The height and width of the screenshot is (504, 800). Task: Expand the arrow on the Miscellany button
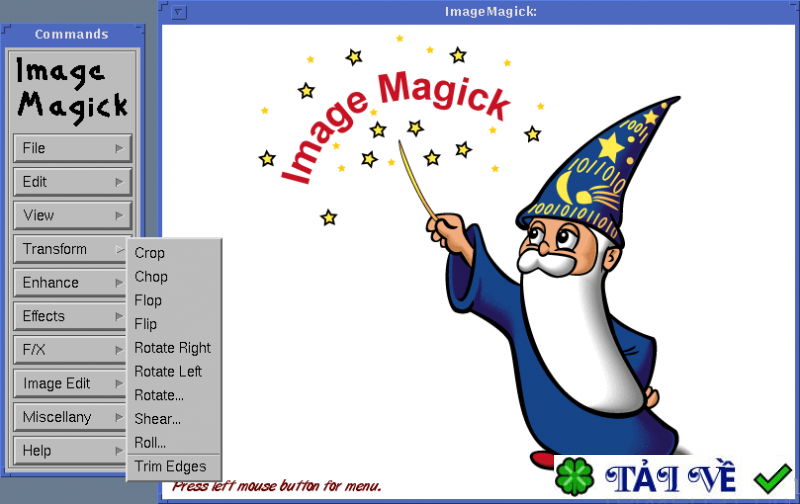pos(119,417)
